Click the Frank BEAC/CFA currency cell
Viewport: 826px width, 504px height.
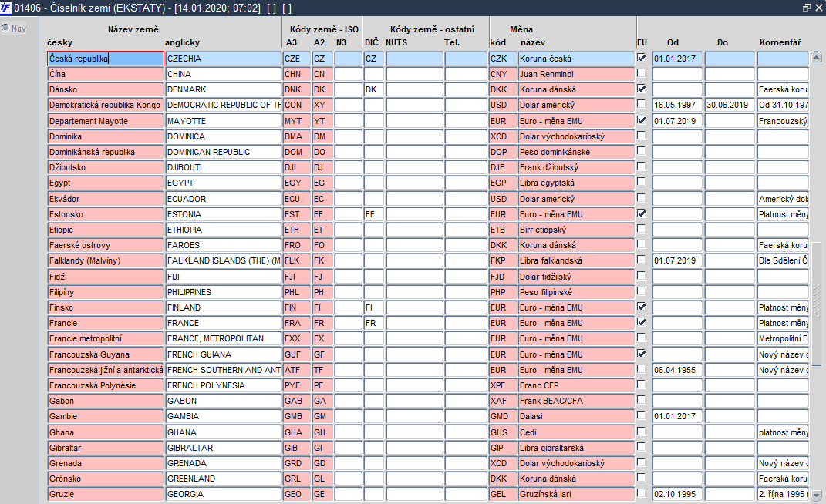click(576, 401)
